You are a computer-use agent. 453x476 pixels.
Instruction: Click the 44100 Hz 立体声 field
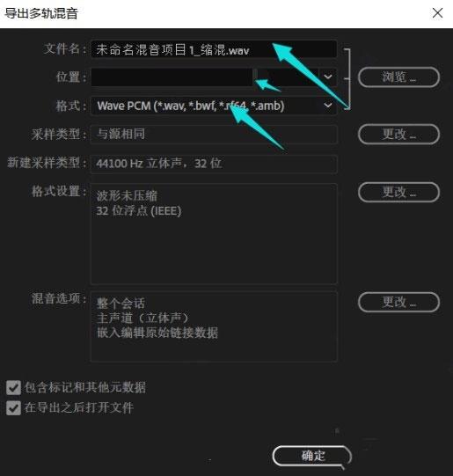click(x=214, y=164)
